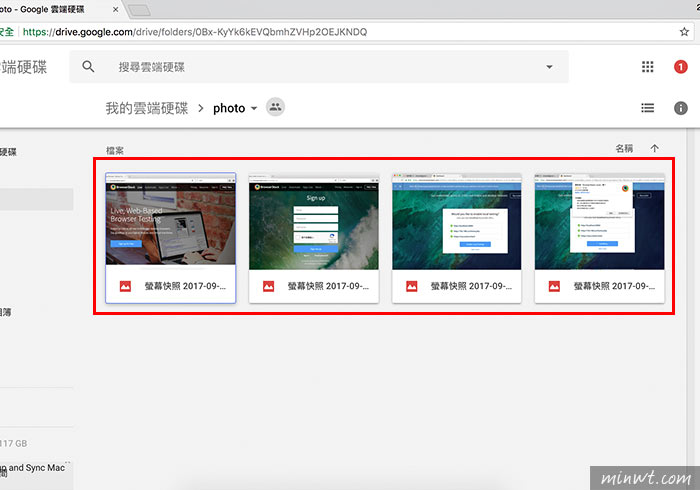Switch to list view layout
Viewport: 700px width, 490px height.
[x=647, y=108]
